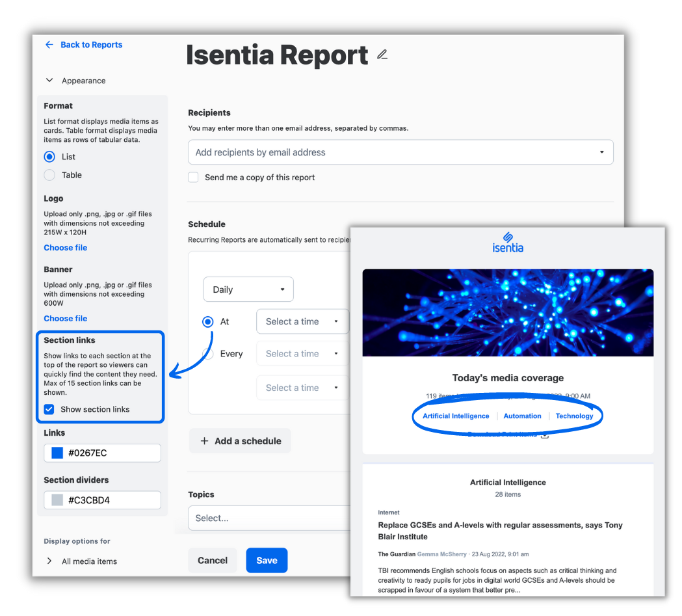Click the Save button
682x616 pixels.
[x=267, y=560]
